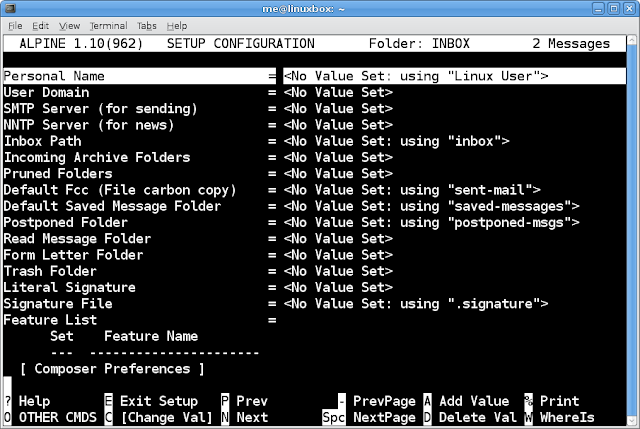Click the Feature Name column header
640x429 pixels.
point(151,336)
